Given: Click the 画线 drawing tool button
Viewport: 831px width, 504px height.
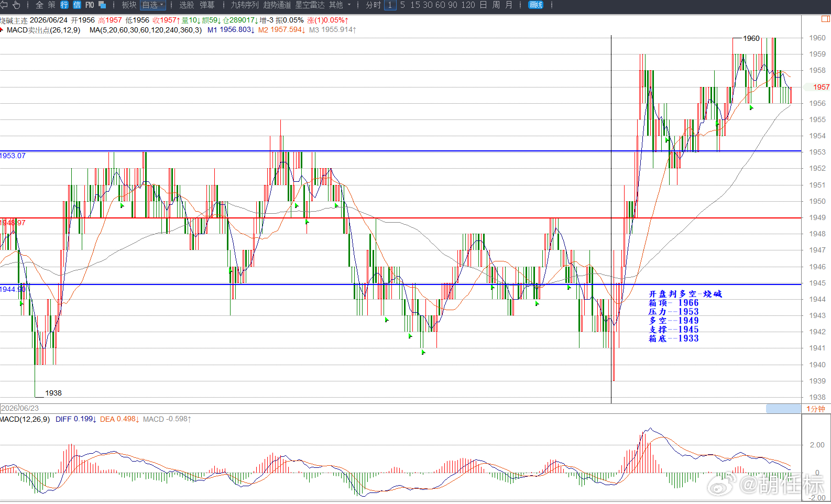Looking at the screenshot, I should pyautogui.click(x=536, y=5).
